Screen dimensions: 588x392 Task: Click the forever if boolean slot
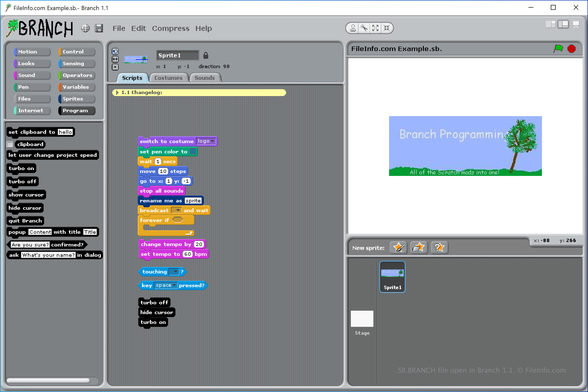tap(177, 220)
